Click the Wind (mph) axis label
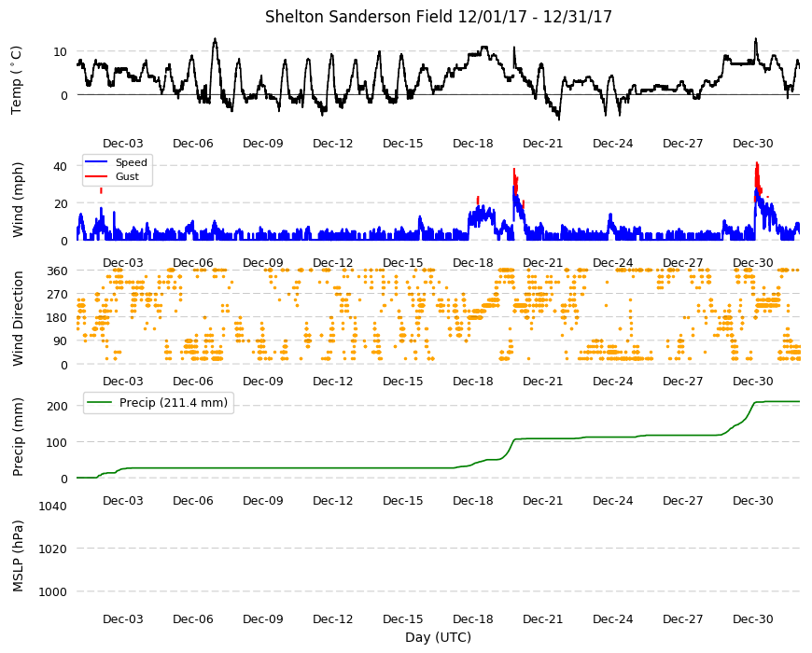812x653 pixels. tap(18, 200)
